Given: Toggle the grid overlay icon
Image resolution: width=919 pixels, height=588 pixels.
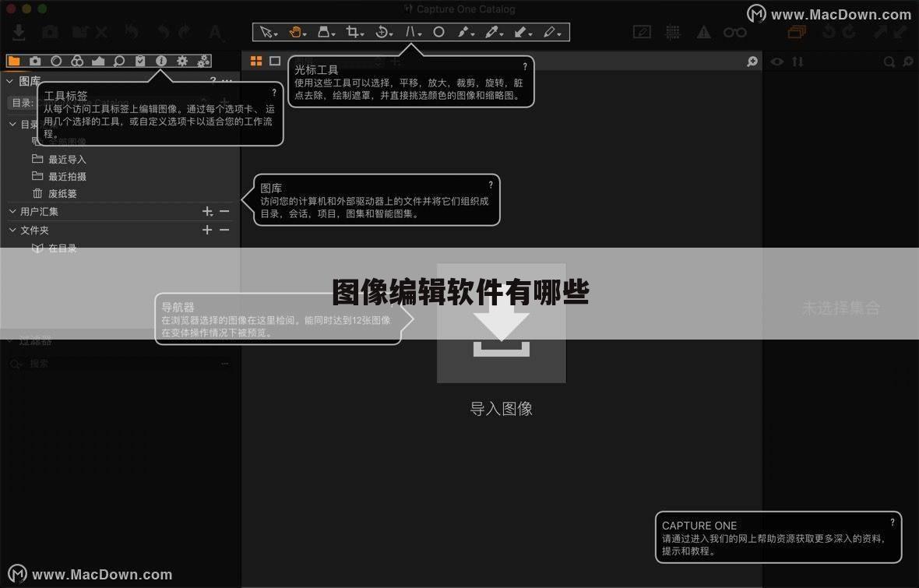Looking at the screenshot, I should point(673,32).
